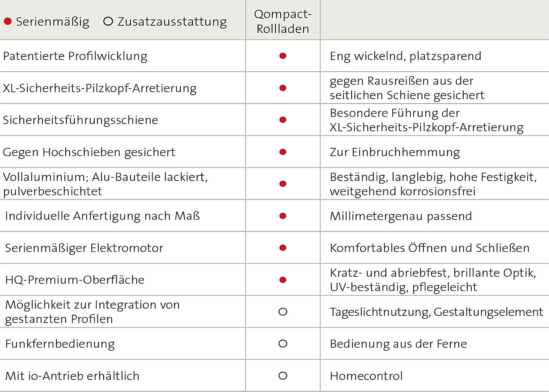The width and height of the screenshot is (549, 392).
Task: Click red dot for Individuelle Anfertigung row
Action: [x=283, y=216]
